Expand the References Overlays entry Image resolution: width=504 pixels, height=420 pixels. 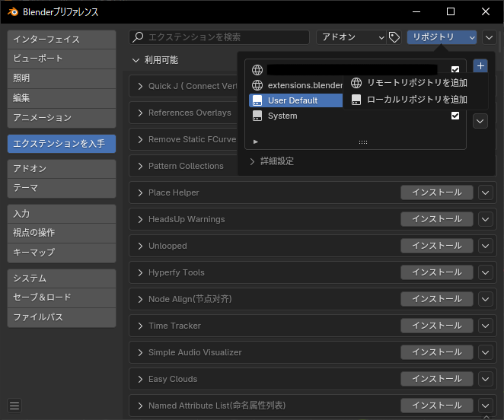[x=140, y=113]
